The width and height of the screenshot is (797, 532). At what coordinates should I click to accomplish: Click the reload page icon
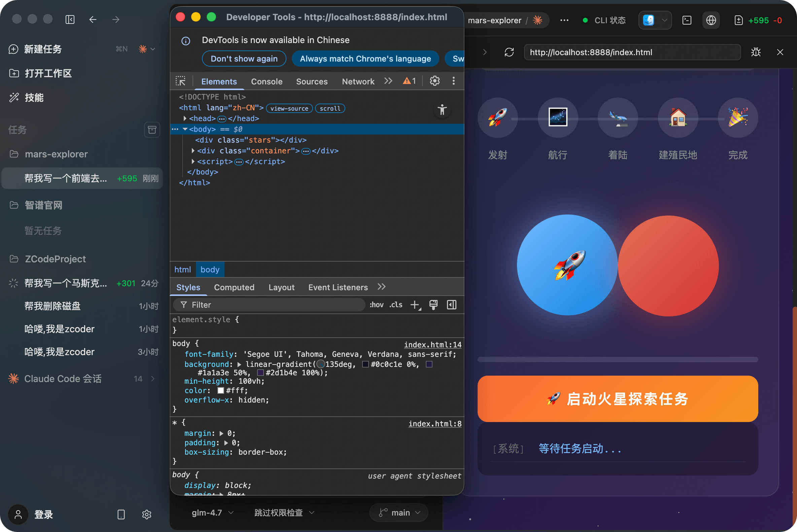(509, 52)
